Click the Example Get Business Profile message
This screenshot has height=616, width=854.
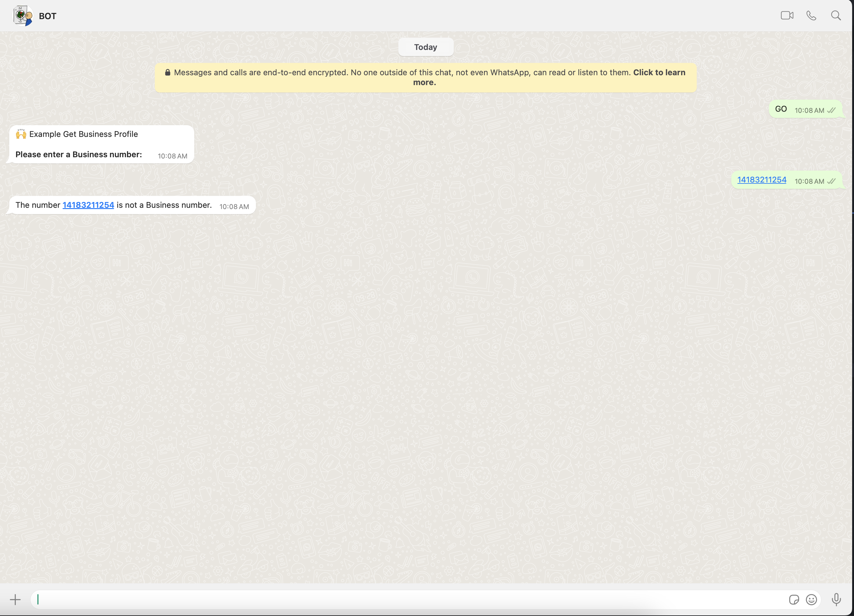tap(84, 134)
